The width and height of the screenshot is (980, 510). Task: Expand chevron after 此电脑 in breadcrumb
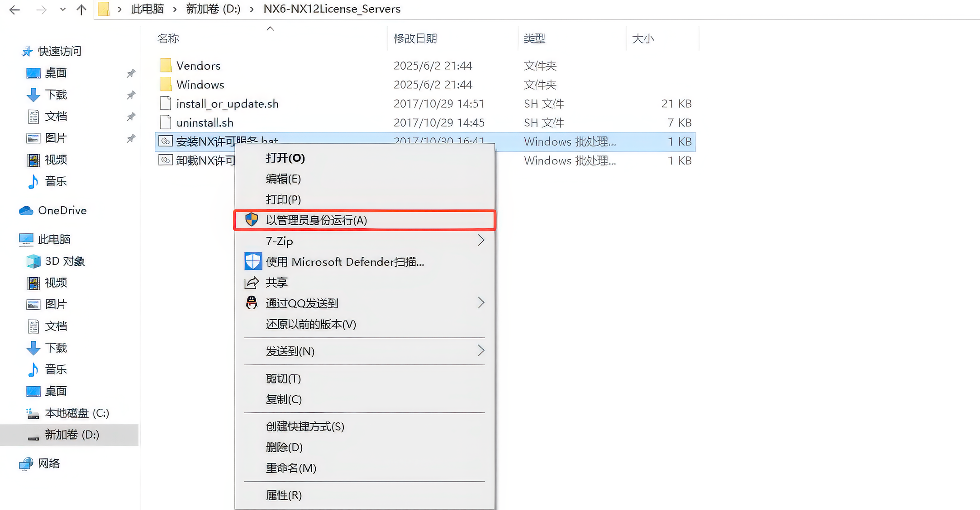click(175, 9)
